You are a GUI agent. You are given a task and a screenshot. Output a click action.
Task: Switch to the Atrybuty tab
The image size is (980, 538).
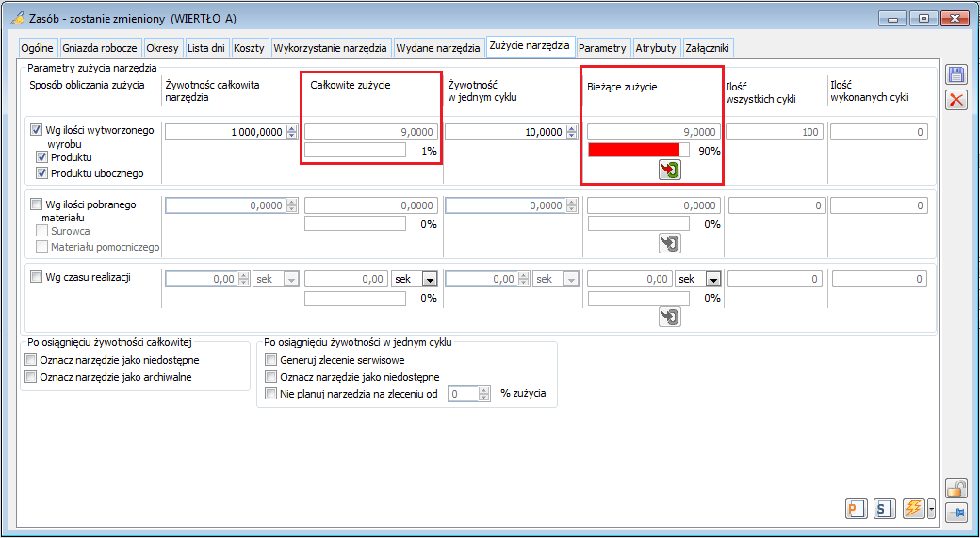pos(656,48)
